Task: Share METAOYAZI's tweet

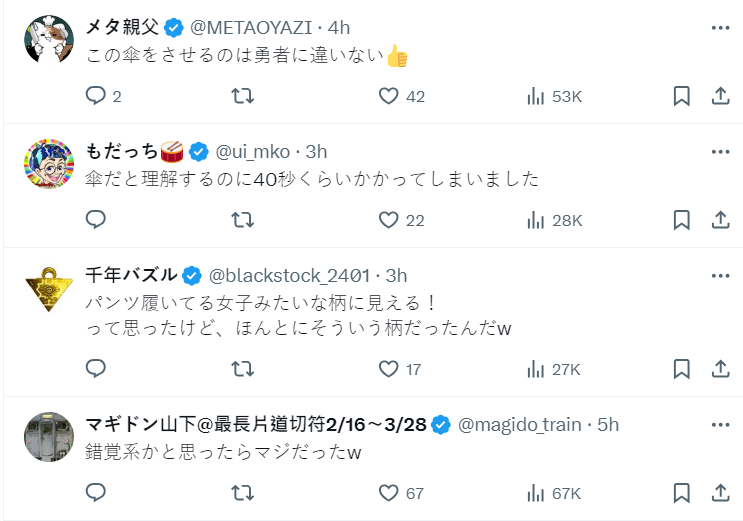Action: pyautogui.click(x=719, y=96)
